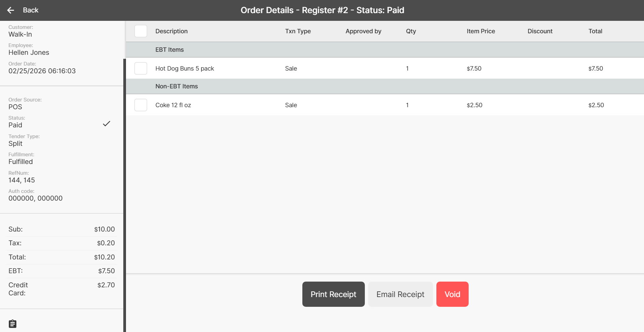Select the EBT Items group header
Screen dimensions: 644x332
point(170,50)
